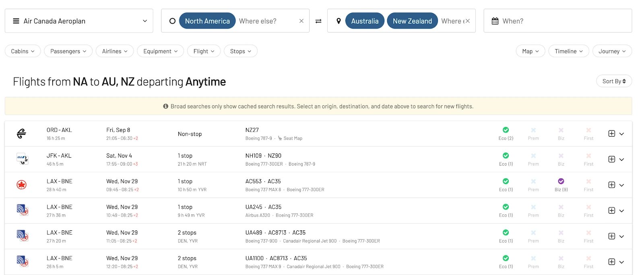Viewport: 644px width, 275px height.
Task: Click green Eco (1) check on NH109 row
Action: (506, 156)
